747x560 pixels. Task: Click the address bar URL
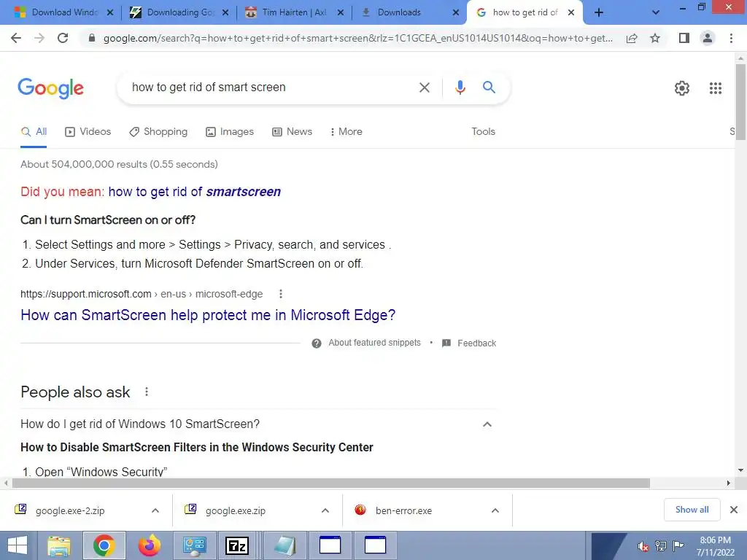tap(358, 38)
